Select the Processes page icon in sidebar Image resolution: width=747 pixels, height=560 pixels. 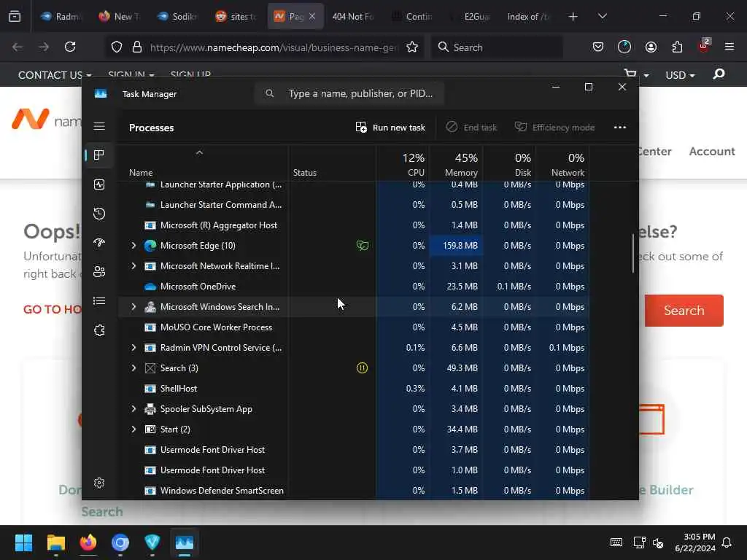pos(99,155)
